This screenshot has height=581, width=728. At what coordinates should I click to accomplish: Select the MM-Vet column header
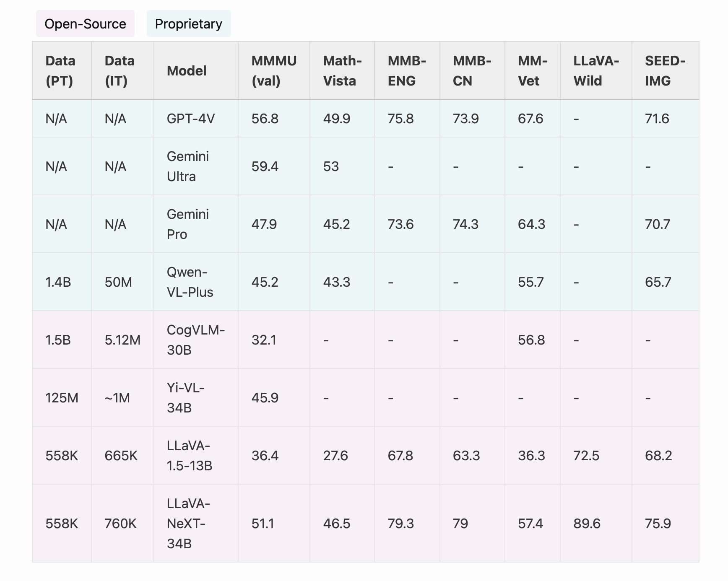[532, 71]
